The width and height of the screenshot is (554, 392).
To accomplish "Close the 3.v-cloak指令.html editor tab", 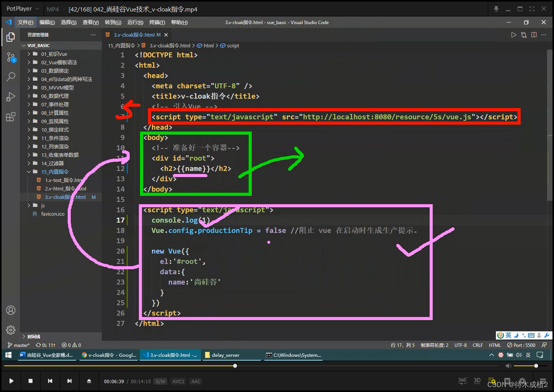I will (166, 35).
